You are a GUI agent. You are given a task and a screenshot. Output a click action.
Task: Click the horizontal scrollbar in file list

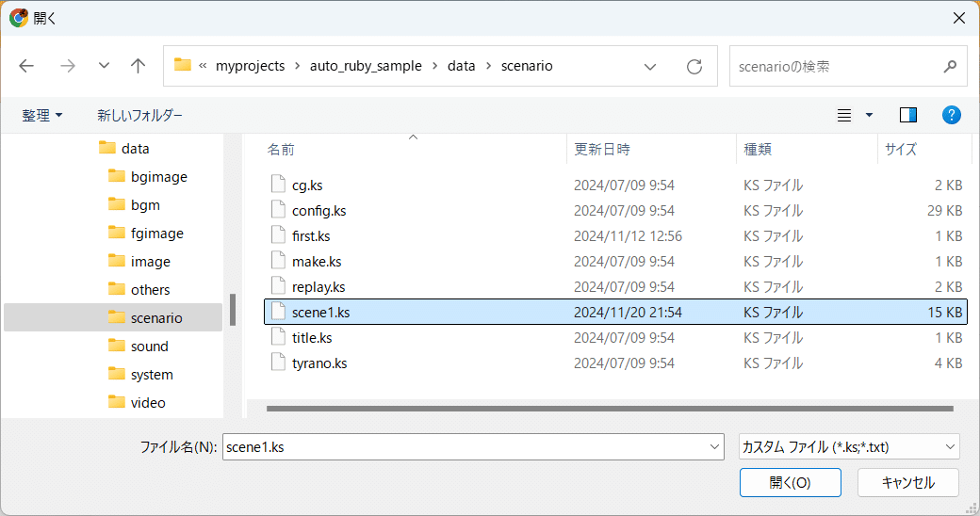click(610, 409)
